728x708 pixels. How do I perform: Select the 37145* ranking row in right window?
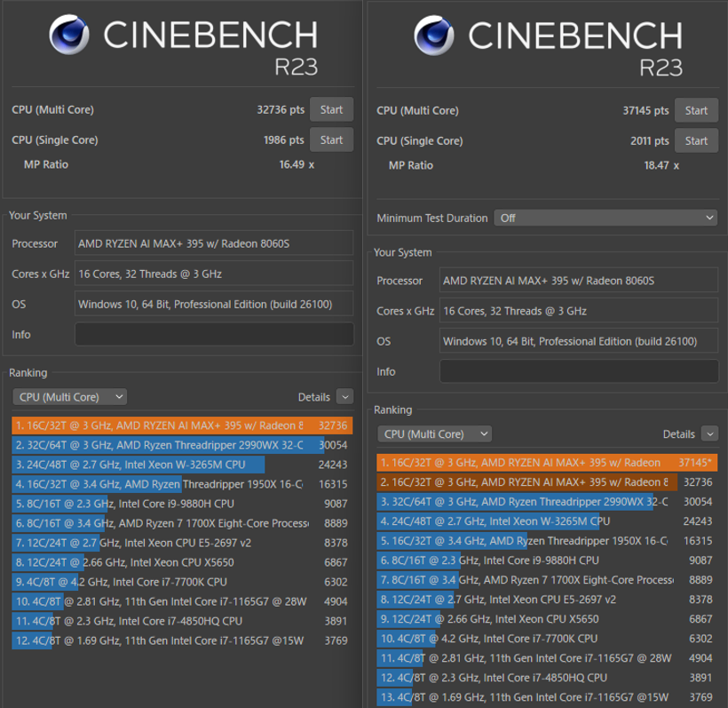click(547, 463)
